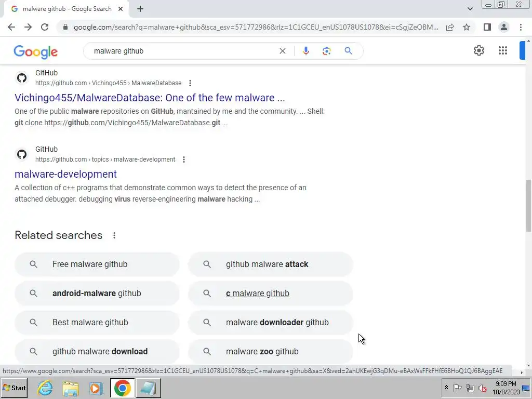Search related 'malware downloader github'

click(271, 322)
